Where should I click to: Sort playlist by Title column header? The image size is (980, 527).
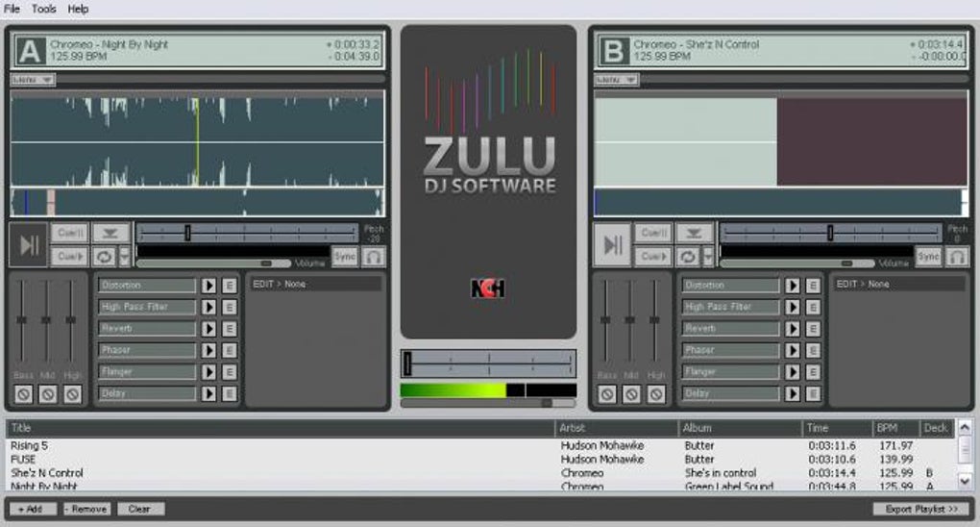click(281, 428)
